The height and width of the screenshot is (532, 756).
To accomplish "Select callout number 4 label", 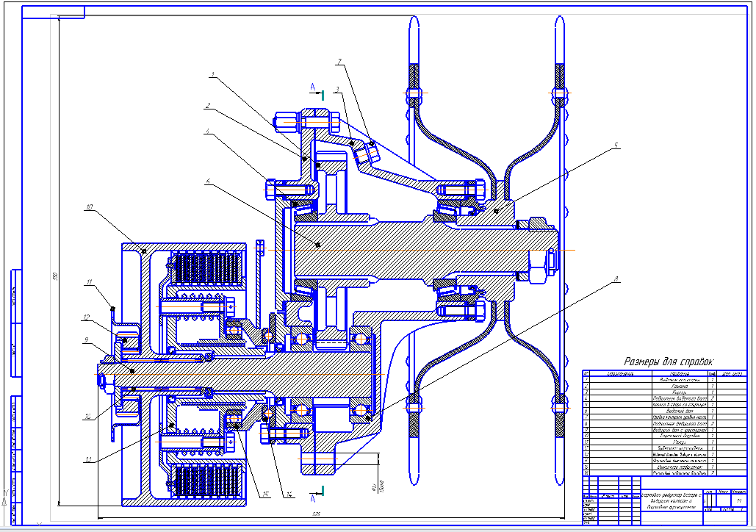I will click(208, 132).
